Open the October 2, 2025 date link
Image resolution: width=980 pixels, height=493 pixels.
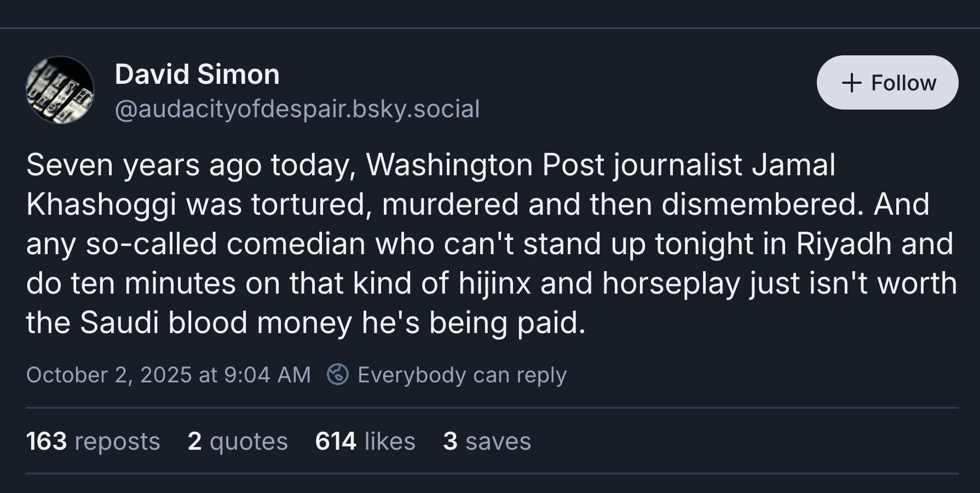tap(108, 375)
